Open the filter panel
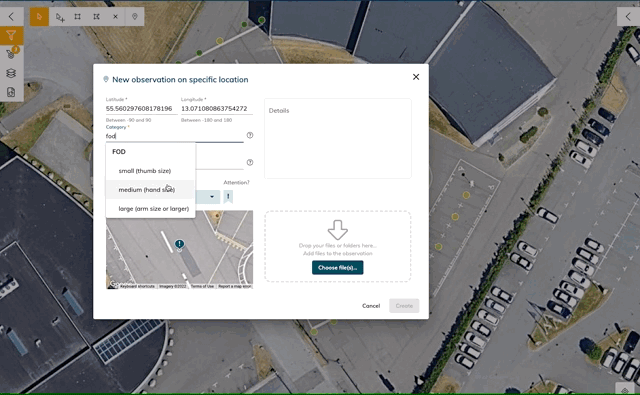640x395 pixels. (x=11, y=36)
